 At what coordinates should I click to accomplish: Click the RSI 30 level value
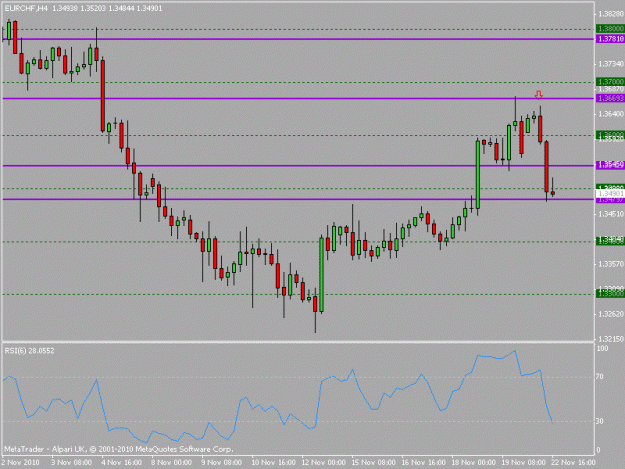[599, 421]
